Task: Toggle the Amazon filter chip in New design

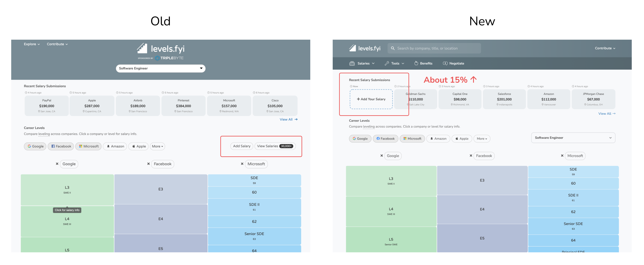Action: point(438,139)
